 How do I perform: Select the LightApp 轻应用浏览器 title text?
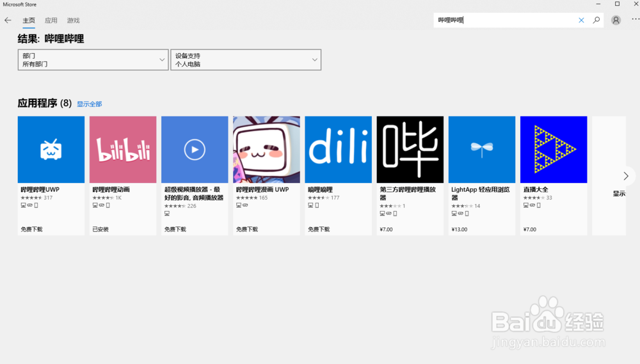[481, 193]
